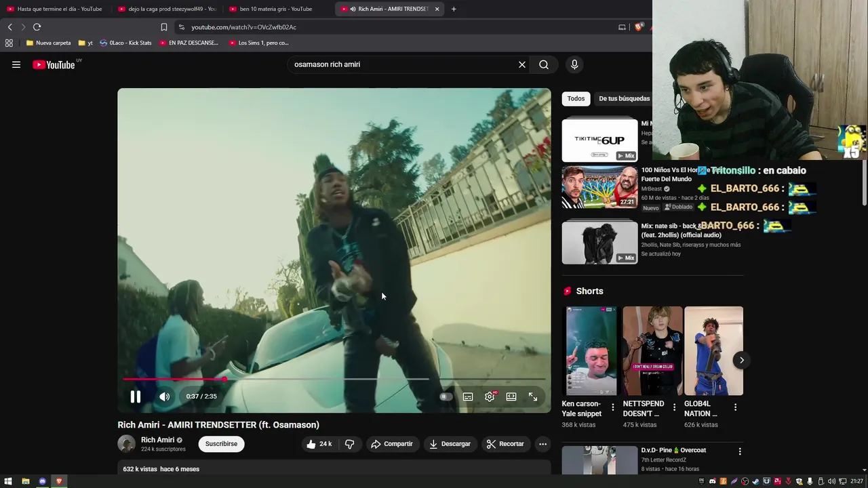Subscribe with the Suscribirse button
868x488 pixels.
pos(221,444)
